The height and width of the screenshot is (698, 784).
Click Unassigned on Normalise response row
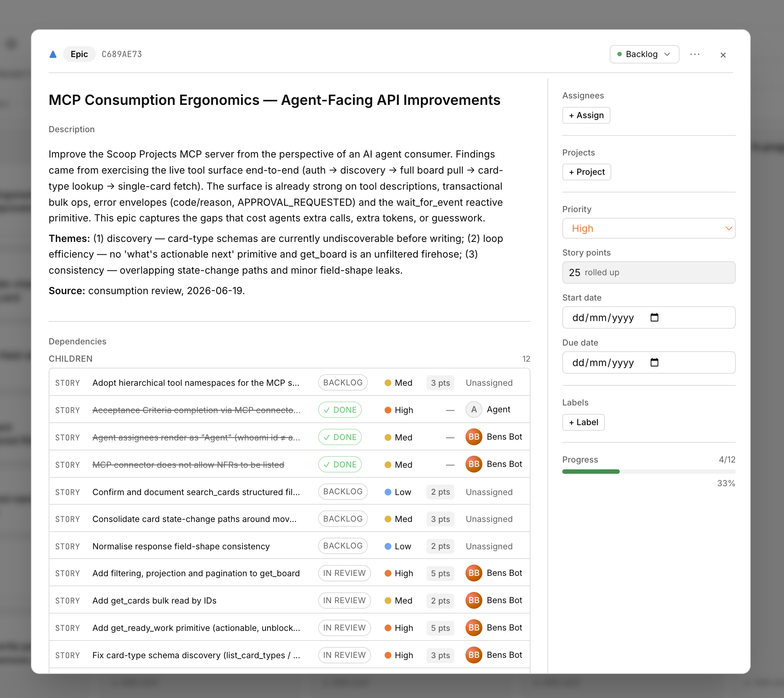[x=489, y=547]
